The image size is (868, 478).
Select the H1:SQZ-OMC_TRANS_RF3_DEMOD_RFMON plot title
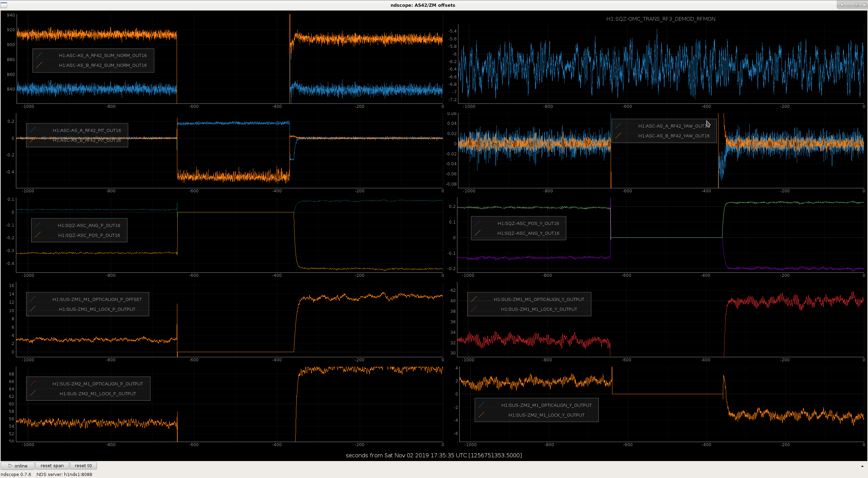(x=661, y=19)
